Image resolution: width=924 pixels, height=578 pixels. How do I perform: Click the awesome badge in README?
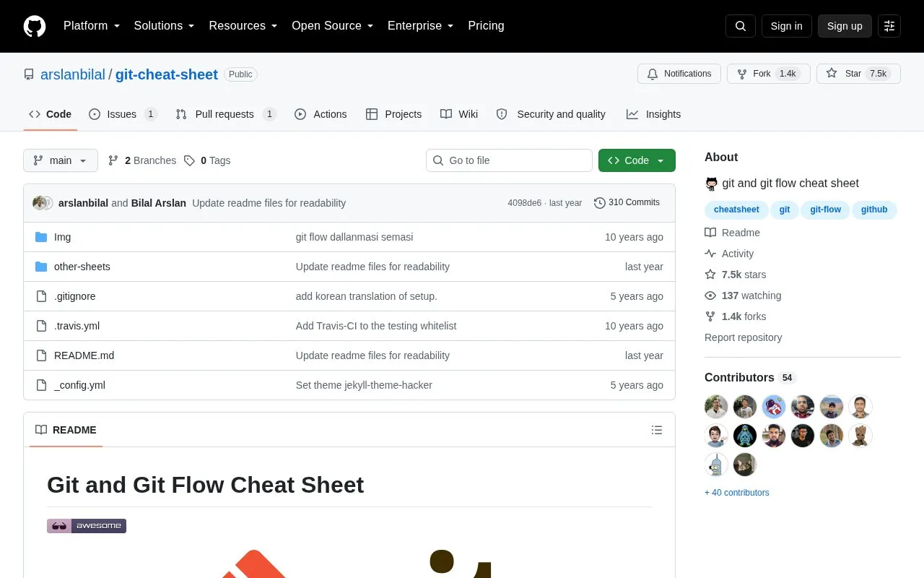(87, 526)
